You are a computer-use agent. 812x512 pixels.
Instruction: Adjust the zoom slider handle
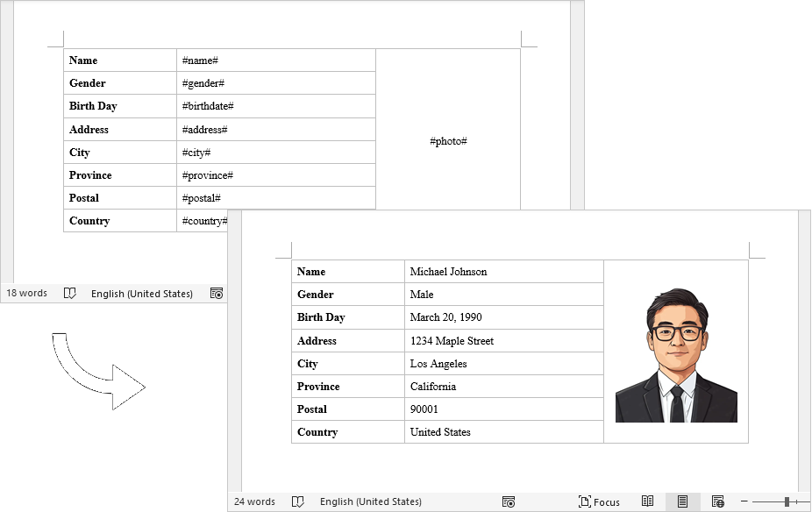(x=787, y=501)
